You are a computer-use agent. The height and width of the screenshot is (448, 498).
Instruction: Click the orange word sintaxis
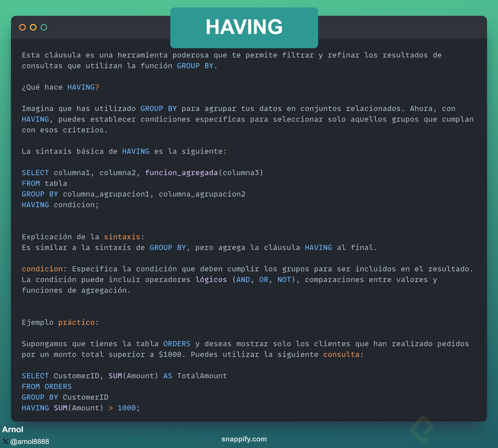point(122,237)
